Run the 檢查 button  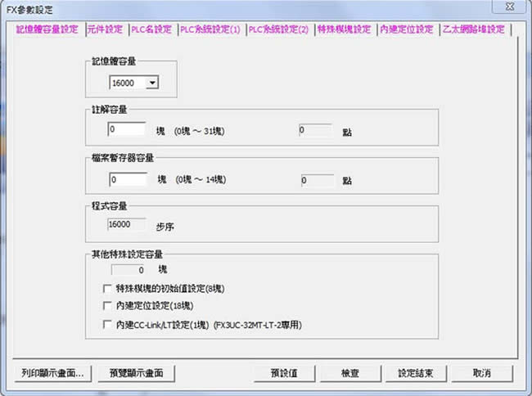coord(349,372)
